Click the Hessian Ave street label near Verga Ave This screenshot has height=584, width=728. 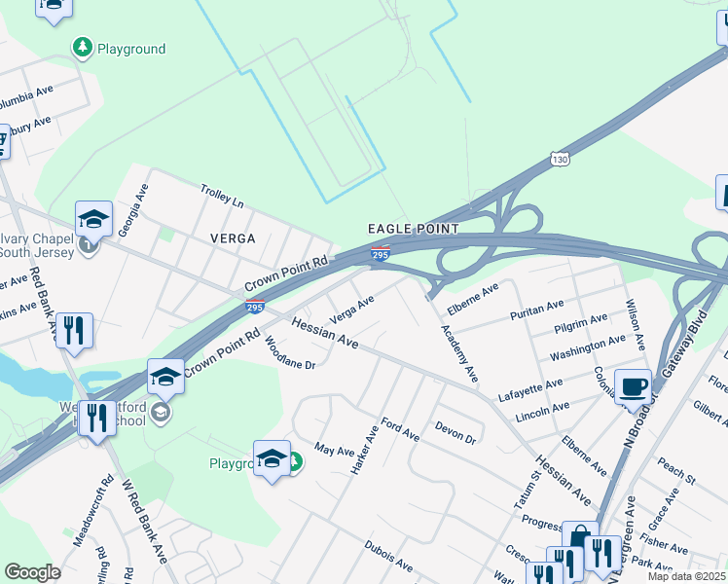click(x=325, y=333)
